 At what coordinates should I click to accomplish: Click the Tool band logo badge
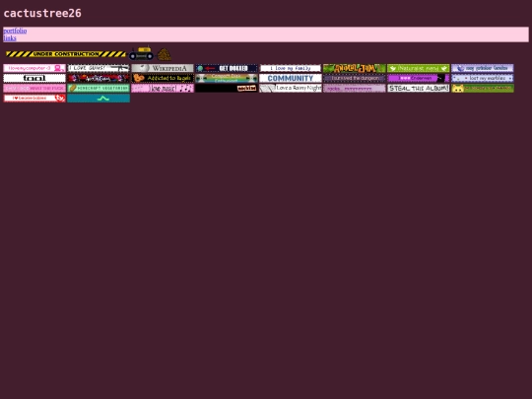34,79
